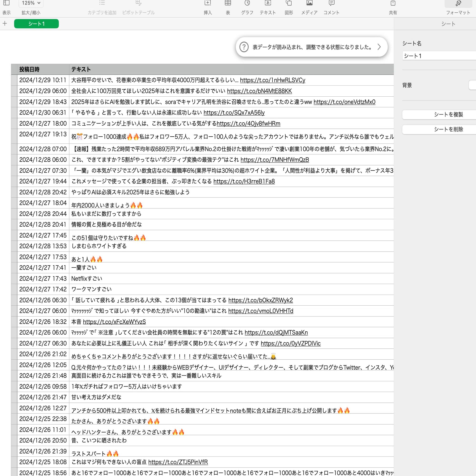Select date cell 2024/12/29 10:11
476x476 pixels.
43,80
